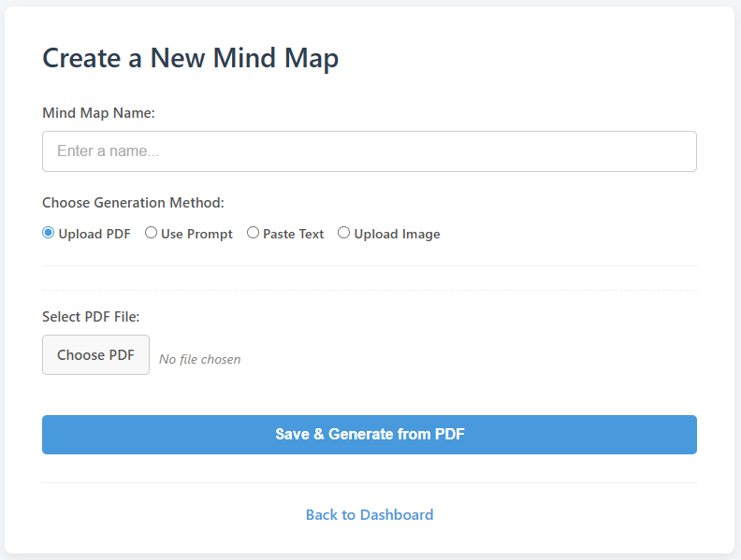Click the Mind Map Name input field
This screenshot has width=741, height=560.
[369, 151]
